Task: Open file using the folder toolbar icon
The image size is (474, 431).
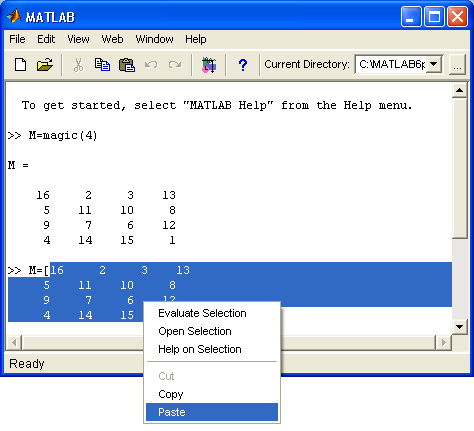Action: pos(45,65)
